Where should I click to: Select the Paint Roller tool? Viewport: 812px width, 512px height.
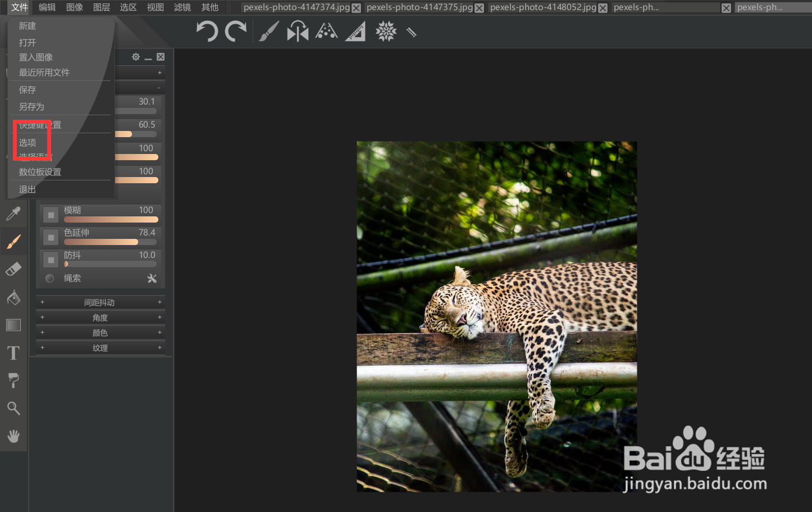click(13, 380)
